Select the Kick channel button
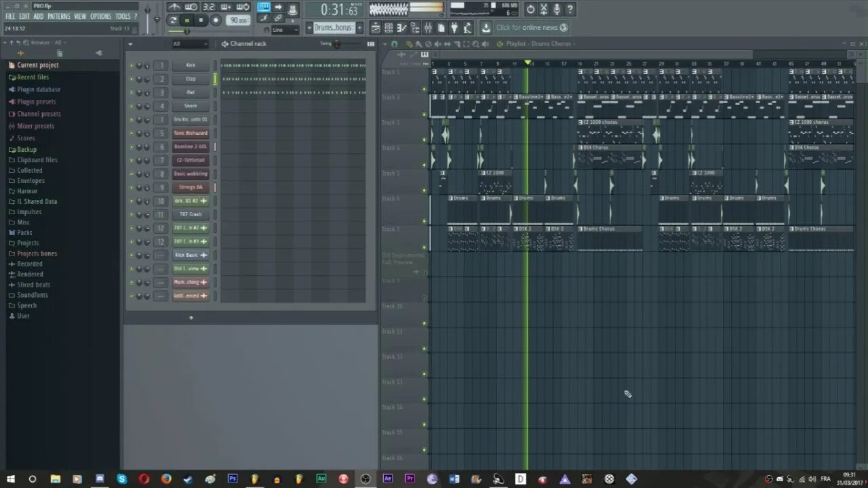Image resolution: width=868 pixels, height=488 pixels. click(x=191, y=66)
